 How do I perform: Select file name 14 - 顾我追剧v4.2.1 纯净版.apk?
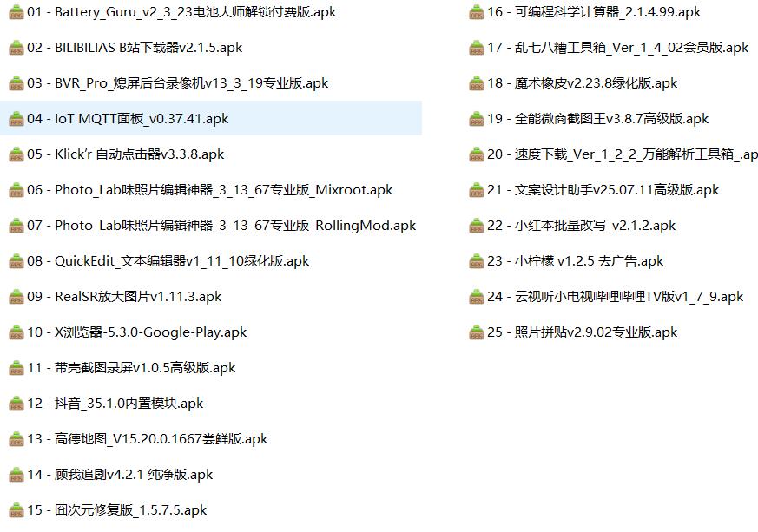click(120, 474)
